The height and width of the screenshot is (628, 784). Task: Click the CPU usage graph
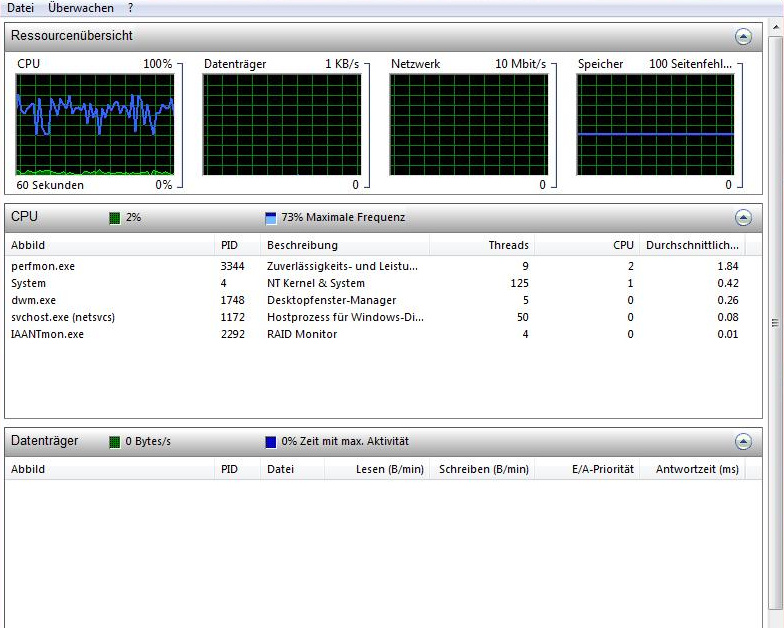[x=95, y=124]
